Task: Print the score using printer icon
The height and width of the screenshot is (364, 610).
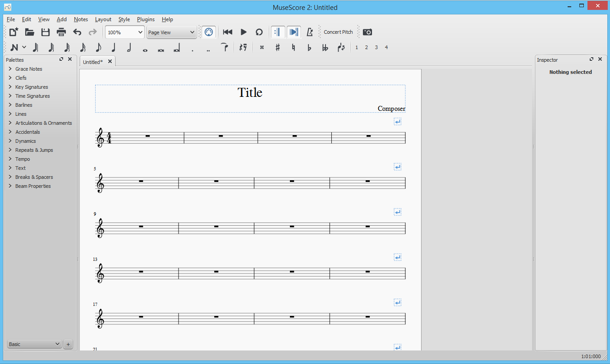Action: click(61, 32)
